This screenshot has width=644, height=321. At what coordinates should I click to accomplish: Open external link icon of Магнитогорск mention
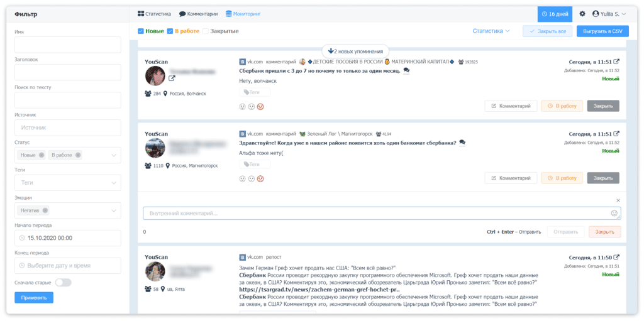click(x=616, y=134)
